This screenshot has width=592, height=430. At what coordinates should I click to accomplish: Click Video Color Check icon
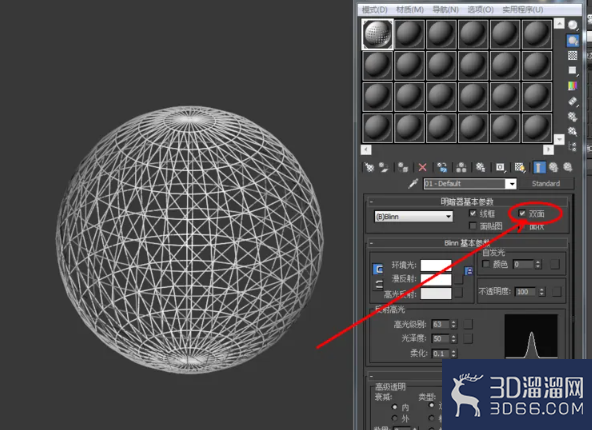[x=573, y=86]
